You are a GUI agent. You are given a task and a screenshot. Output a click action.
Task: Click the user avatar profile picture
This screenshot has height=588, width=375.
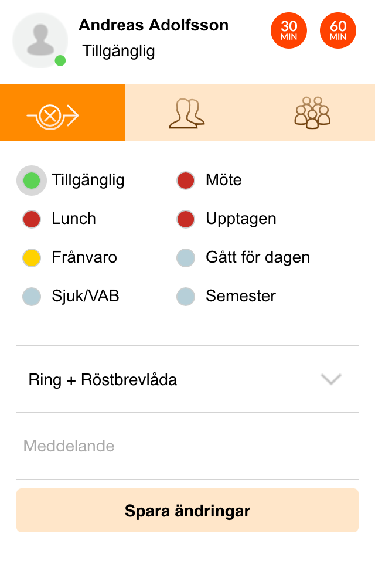[40, 40]
